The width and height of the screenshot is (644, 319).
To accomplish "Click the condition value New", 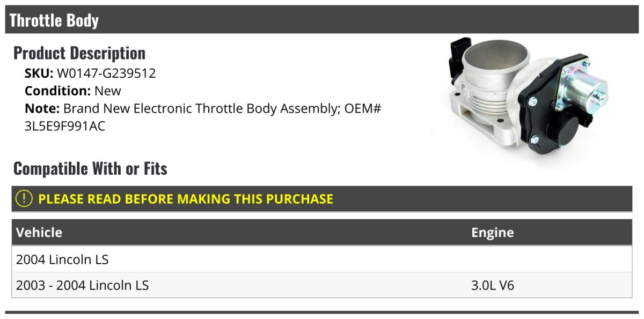I will click(108, 91).
